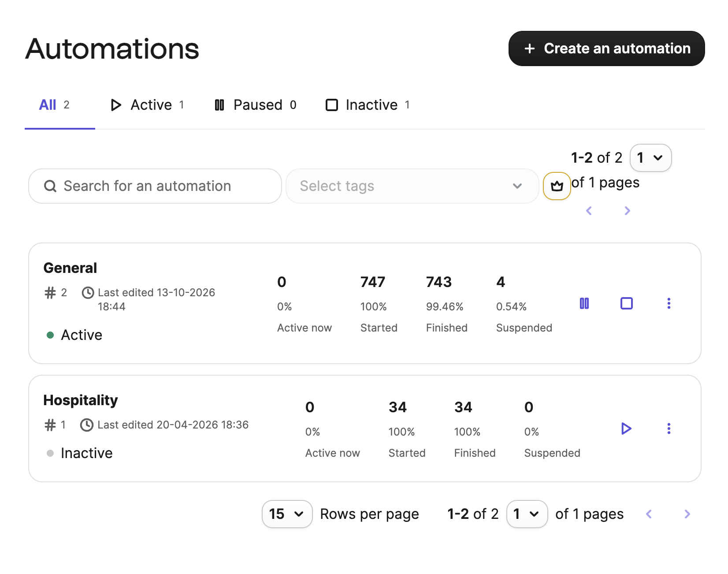
Task: Open the rows per page dropdown
Action: coord(287,514)
